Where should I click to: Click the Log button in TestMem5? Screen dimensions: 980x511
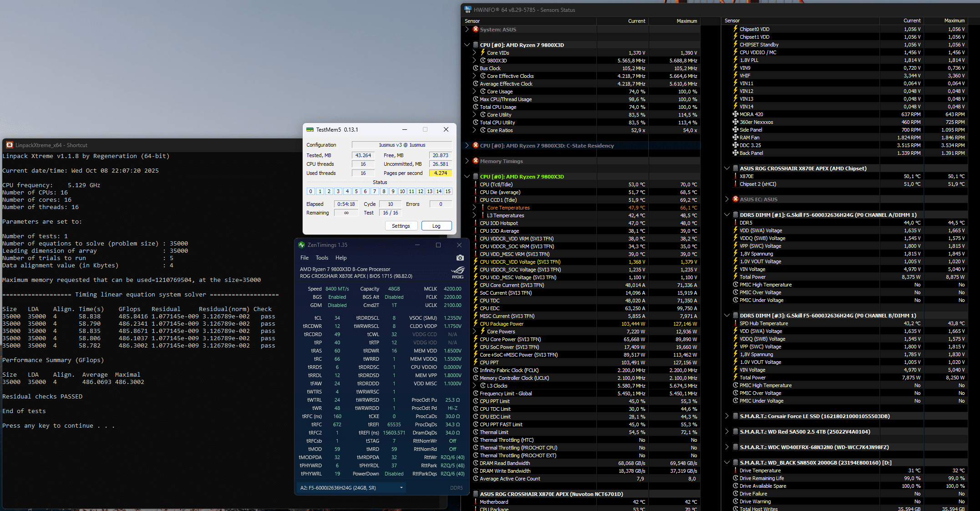coord(436,226)
